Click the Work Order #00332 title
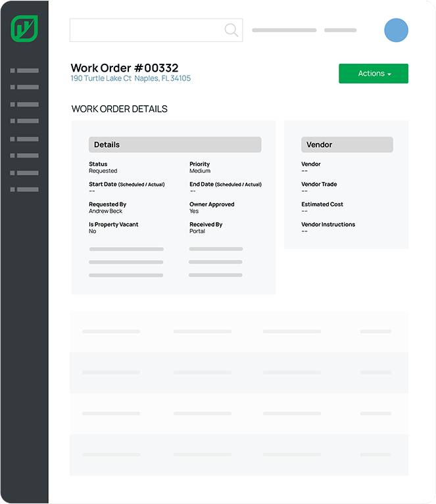Image resolution: width=436 pixels, height=504 pixels. click(124, 68)
